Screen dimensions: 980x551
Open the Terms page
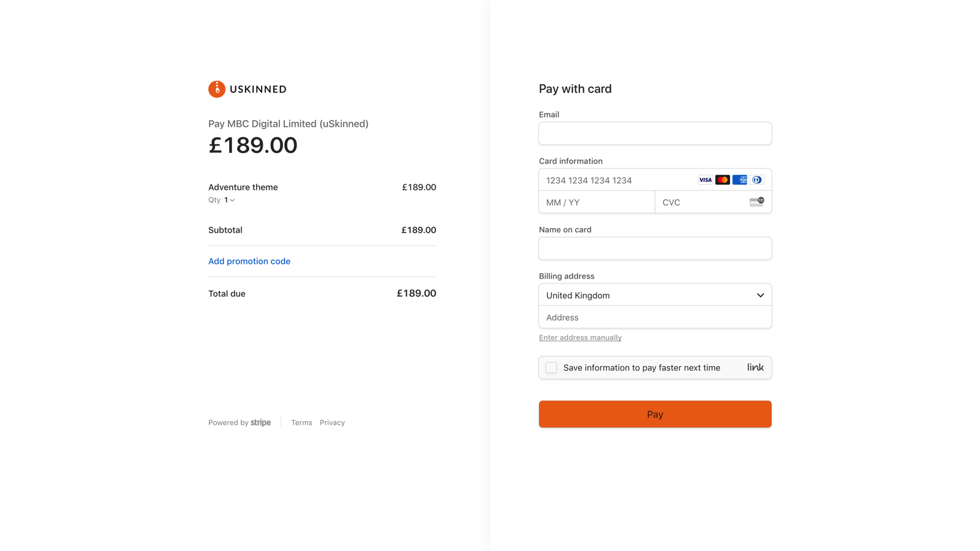301,422
